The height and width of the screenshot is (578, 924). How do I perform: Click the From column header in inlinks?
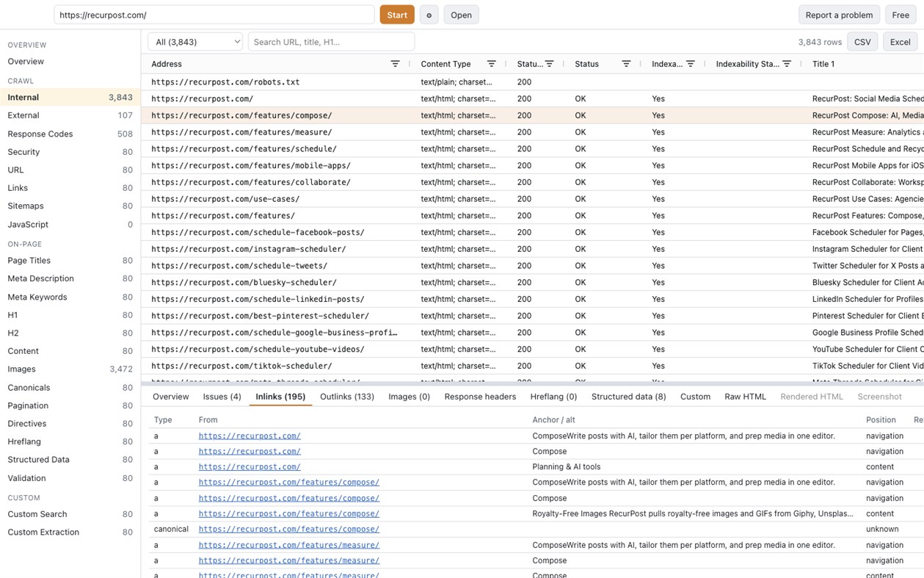[208, 420]
